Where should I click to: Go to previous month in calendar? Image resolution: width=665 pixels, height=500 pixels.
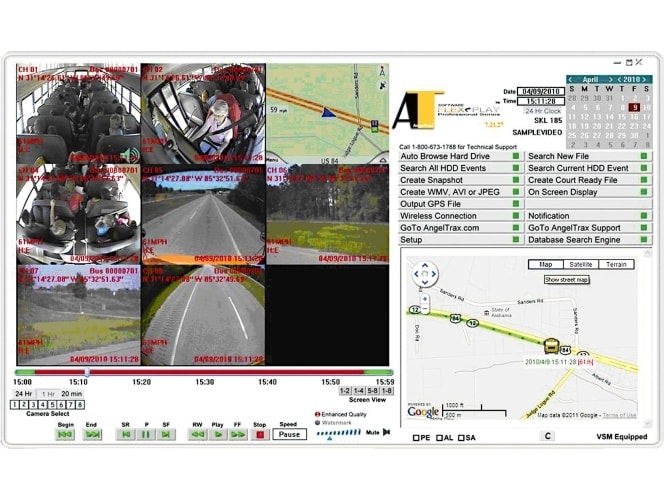click(x=570, y=79)
